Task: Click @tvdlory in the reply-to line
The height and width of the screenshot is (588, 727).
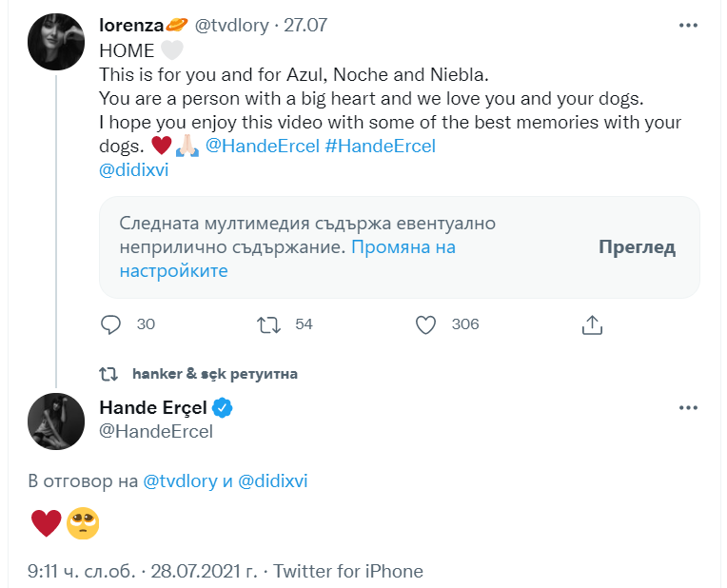Action: tap(181, 481)
